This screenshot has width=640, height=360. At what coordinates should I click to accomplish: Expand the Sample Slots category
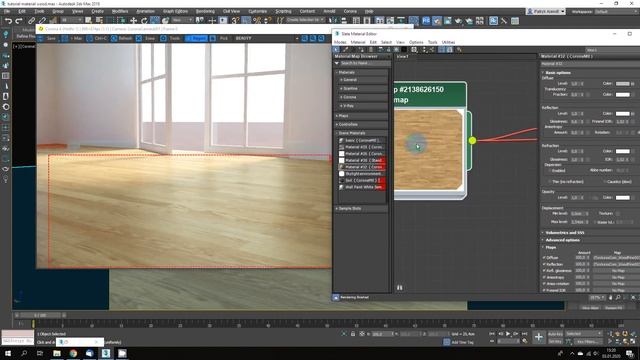click(361, 209)
